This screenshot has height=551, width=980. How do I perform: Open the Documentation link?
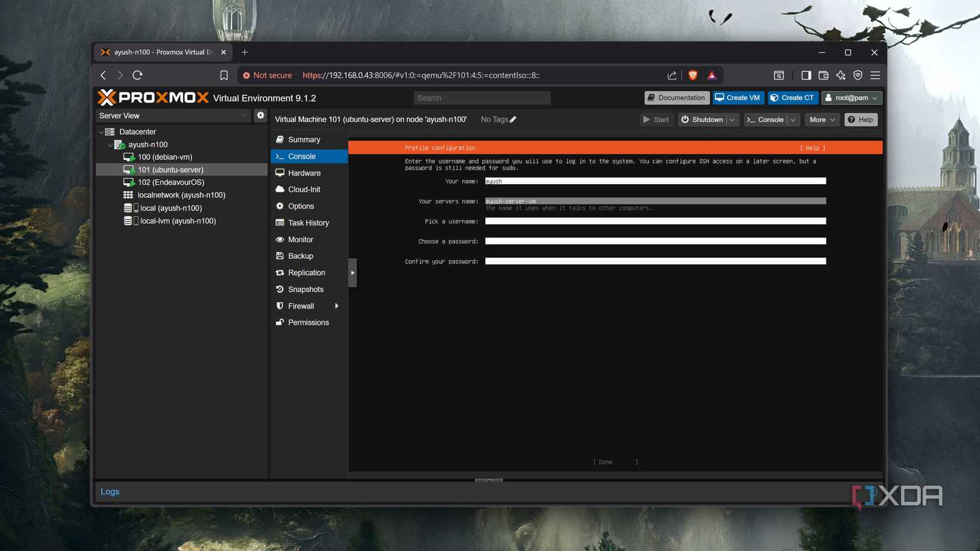point(676,97)
